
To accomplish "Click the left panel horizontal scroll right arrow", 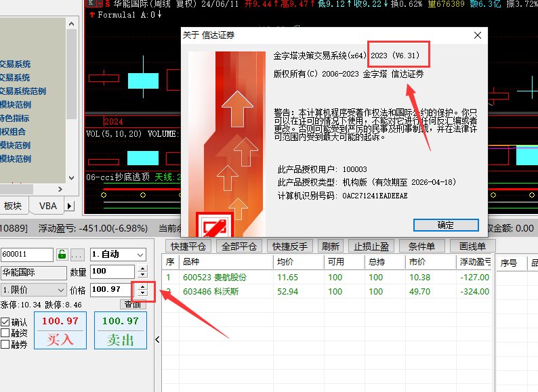I will click(x=60, y=189).
